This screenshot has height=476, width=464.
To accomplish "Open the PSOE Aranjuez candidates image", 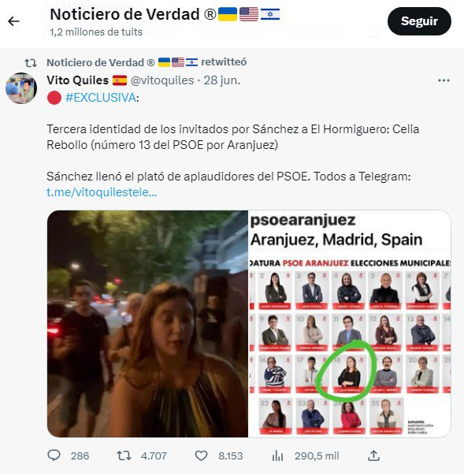I will pos(350,324).
